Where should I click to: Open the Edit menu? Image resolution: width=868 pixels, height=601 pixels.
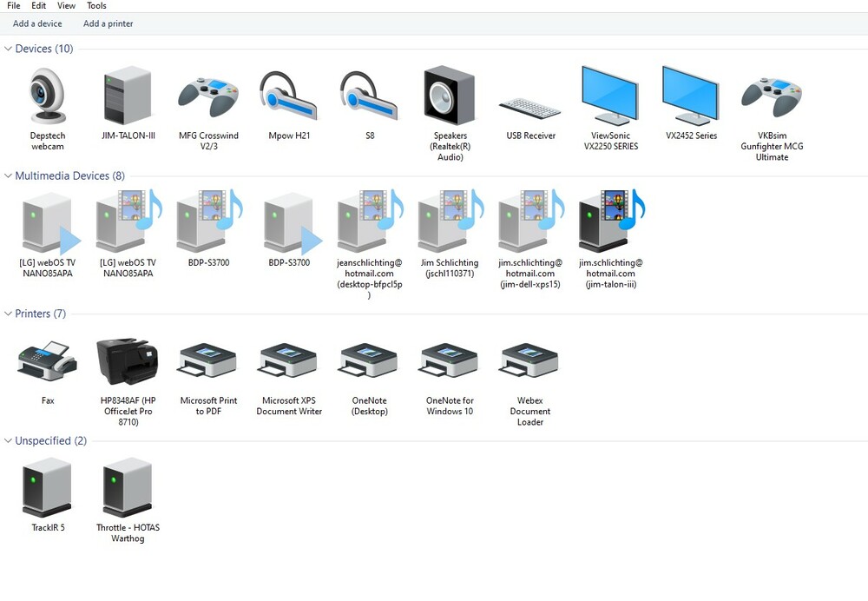pos(39,5)
